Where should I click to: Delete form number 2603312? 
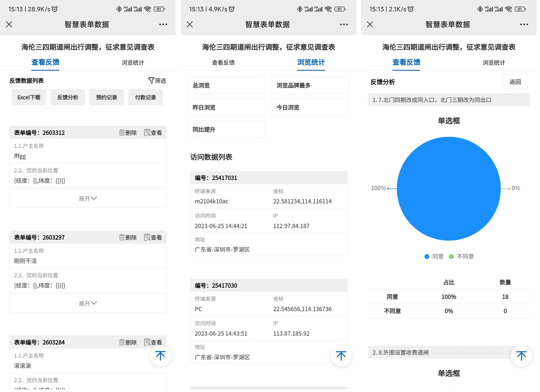(x=128, y=133)
